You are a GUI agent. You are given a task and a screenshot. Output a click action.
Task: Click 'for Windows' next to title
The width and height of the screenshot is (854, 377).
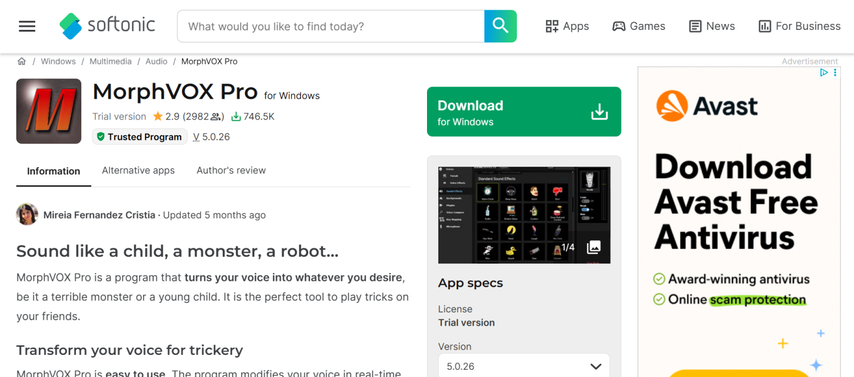click(292, 96)
